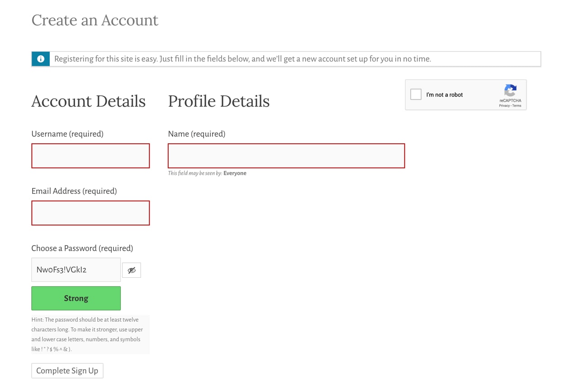Click the "Everyone" visibility text under Name
The height and width of the screenshot is (384, 588).
point(235,173)
